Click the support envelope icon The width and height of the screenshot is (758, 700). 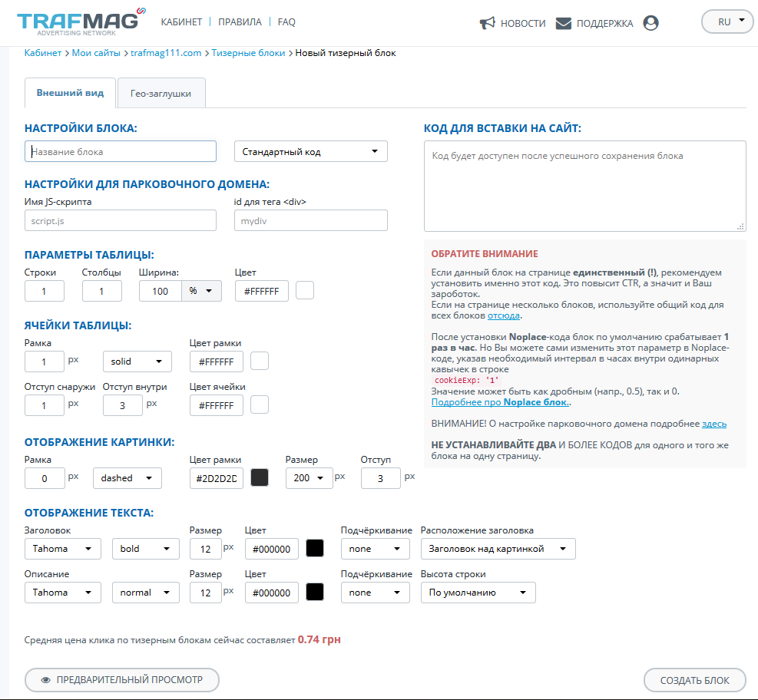point(564,23)
